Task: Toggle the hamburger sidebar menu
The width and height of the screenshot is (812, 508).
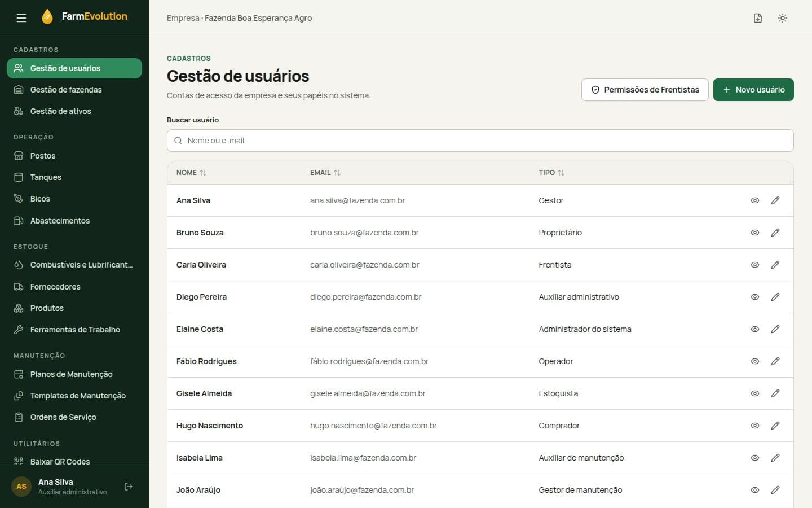Action: tap(21, 18)
